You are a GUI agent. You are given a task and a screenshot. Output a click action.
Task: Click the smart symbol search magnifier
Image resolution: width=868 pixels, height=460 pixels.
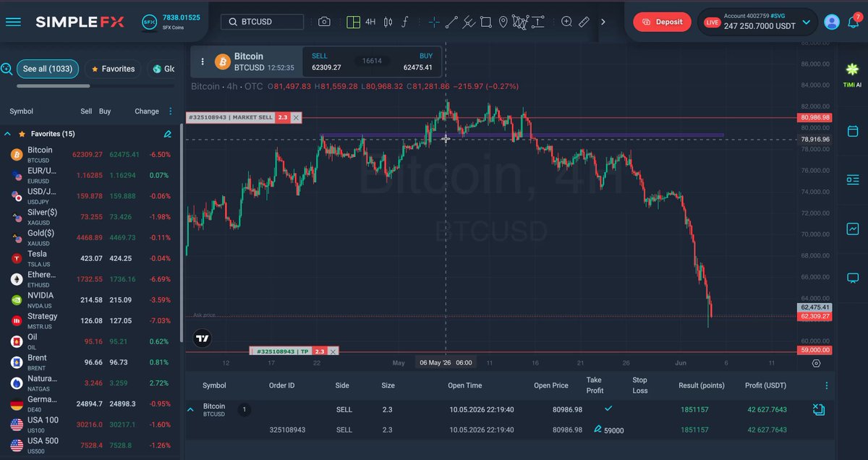click(x=7, y=69)
